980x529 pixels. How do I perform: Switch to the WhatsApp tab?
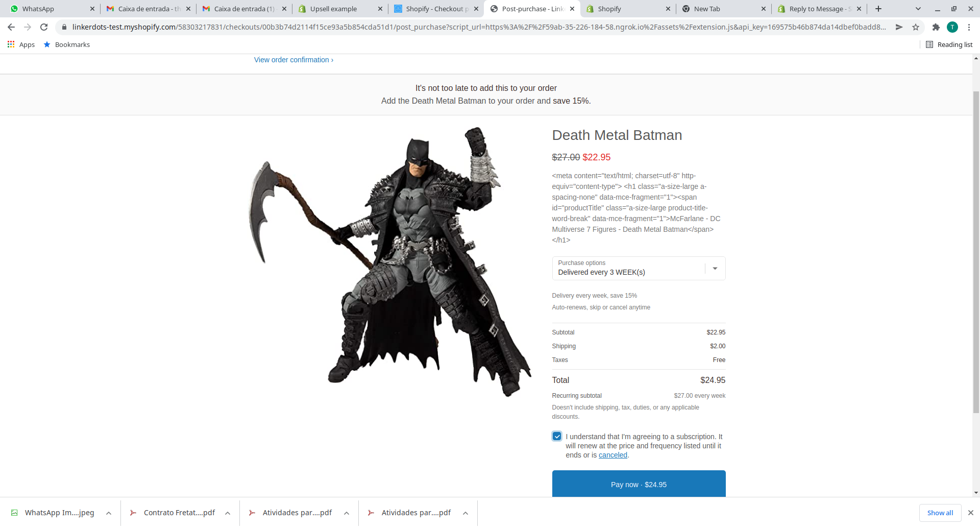(51, 9)
